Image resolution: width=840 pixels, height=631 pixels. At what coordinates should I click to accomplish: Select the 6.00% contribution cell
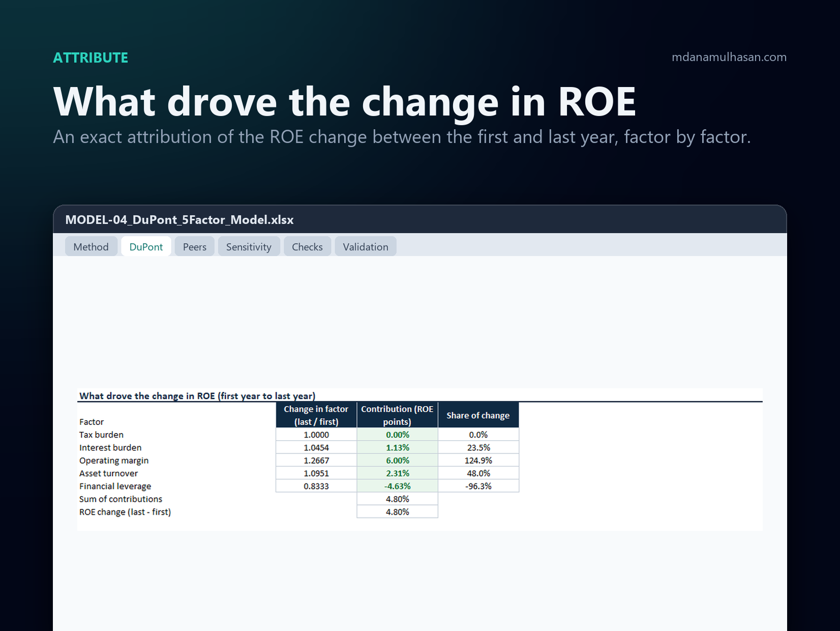pos(397,461)
